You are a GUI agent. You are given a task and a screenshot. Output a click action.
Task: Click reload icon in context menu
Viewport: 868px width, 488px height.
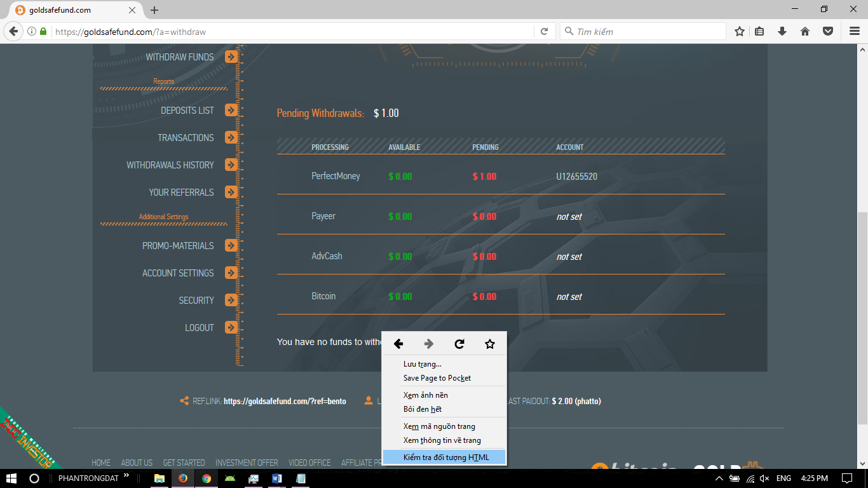(x=459, y=344)
